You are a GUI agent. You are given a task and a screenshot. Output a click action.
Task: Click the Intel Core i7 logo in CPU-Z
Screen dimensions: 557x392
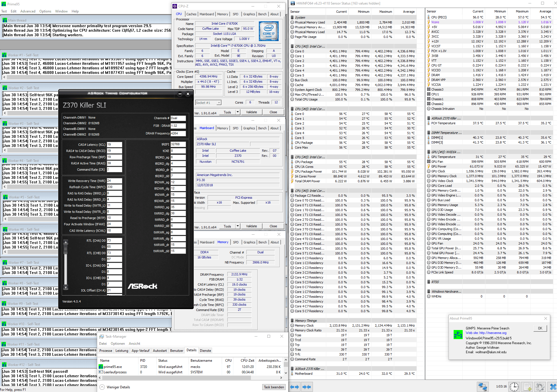click(268, 31)
